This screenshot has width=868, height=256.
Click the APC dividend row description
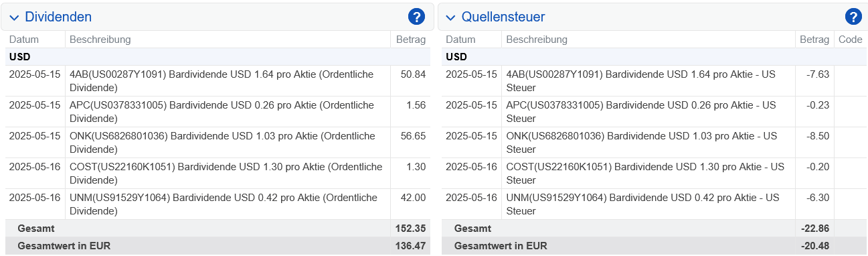click(228, 112)
